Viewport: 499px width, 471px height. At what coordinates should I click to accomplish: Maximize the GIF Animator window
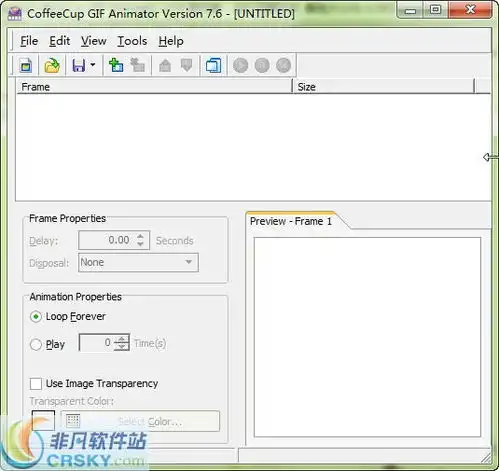(435, 10)
